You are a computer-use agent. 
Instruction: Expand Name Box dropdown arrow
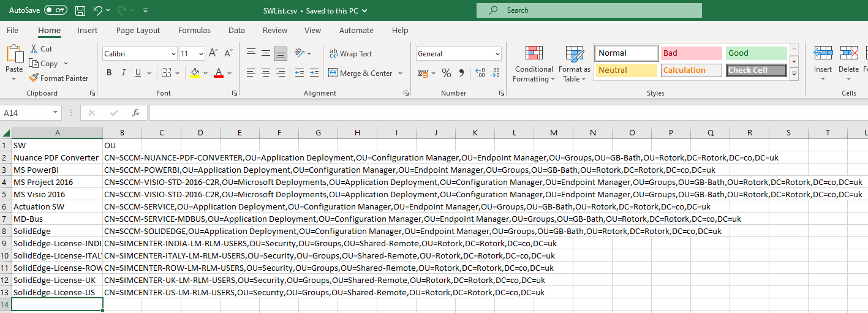[56, 113]
